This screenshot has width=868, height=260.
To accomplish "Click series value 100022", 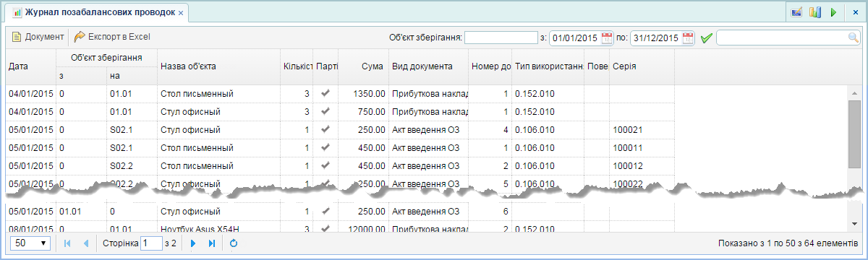I will pos(628,183).
